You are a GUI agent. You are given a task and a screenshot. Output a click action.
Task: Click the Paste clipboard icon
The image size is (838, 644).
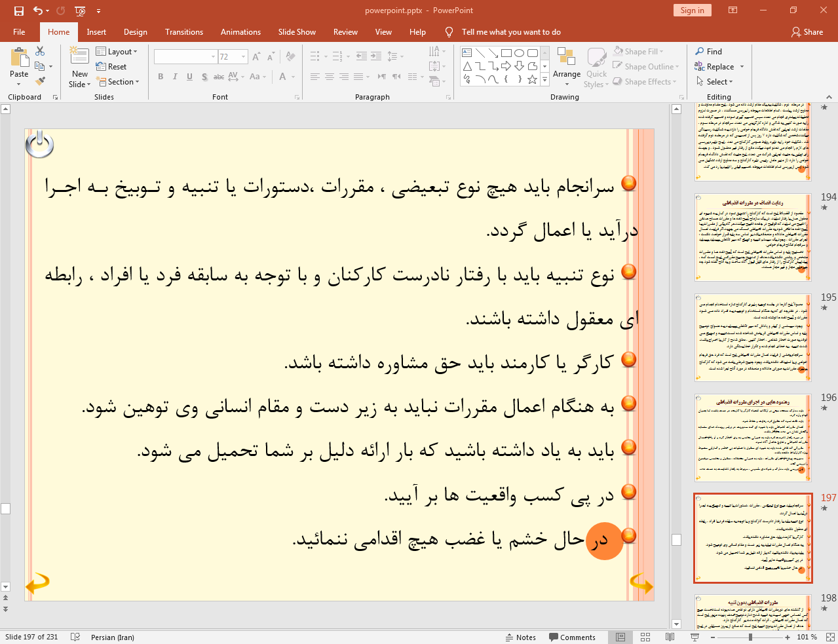(19, 58)
